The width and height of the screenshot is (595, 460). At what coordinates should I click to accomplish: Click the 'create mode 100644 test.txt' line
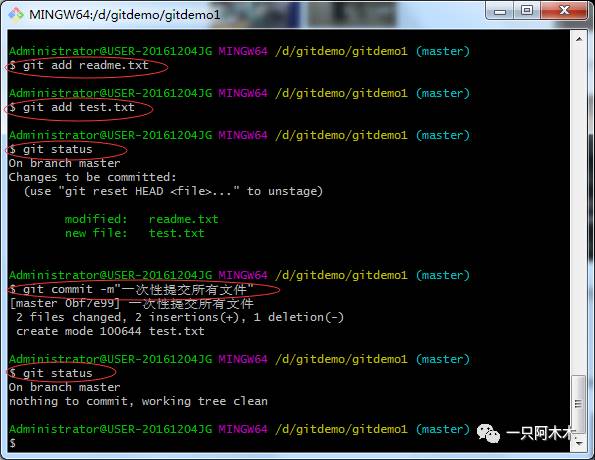coord(110,331)
